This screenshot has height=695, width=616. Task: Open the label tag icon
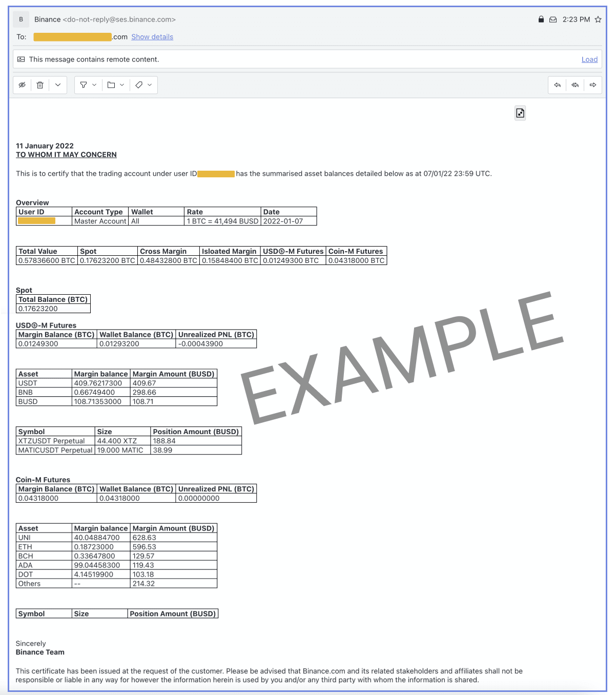[139, 85]
